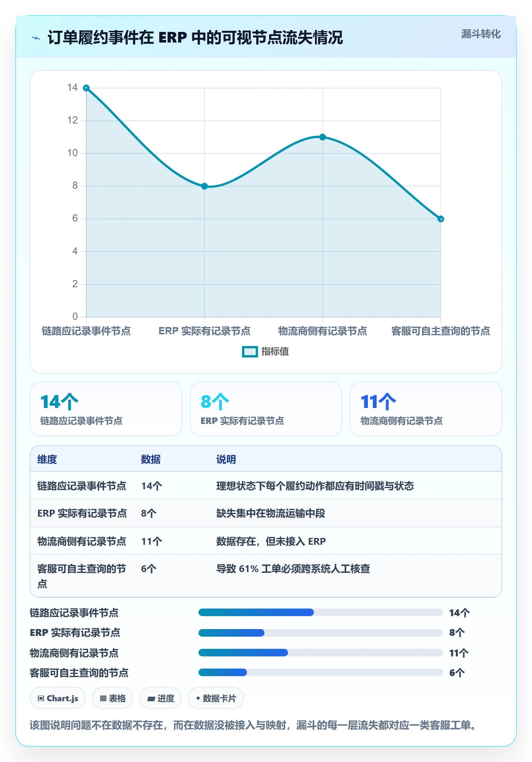Click progress bar for ERP 实际有记录节点
This screenshot has width=532, height=762.
pyautogui.click(x=320, y=632)
